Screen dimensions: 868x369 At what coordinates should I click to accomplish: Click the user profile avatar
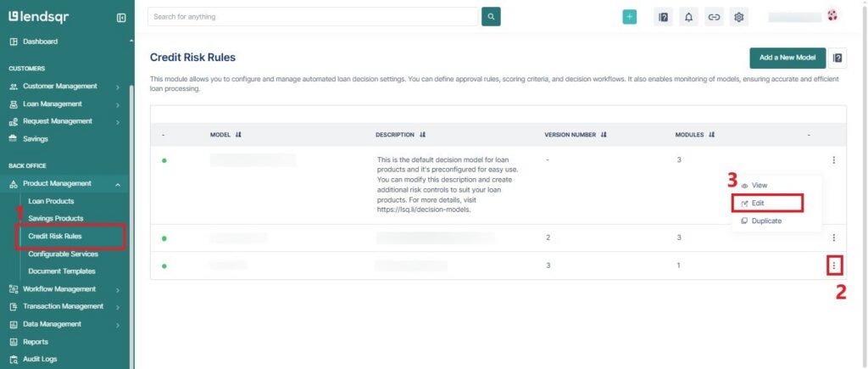pyautogui.click(x=832, y=15)
